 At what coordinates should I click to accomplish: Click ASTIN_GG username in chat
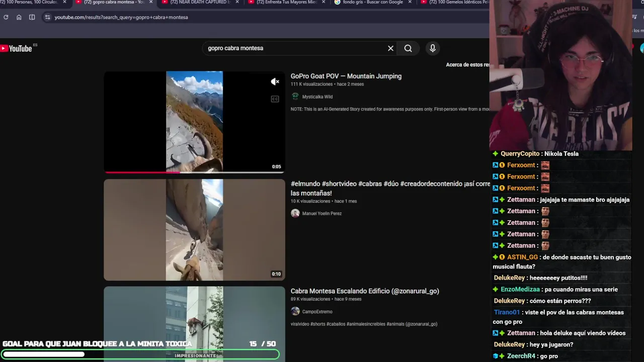(x=522, y=257)
